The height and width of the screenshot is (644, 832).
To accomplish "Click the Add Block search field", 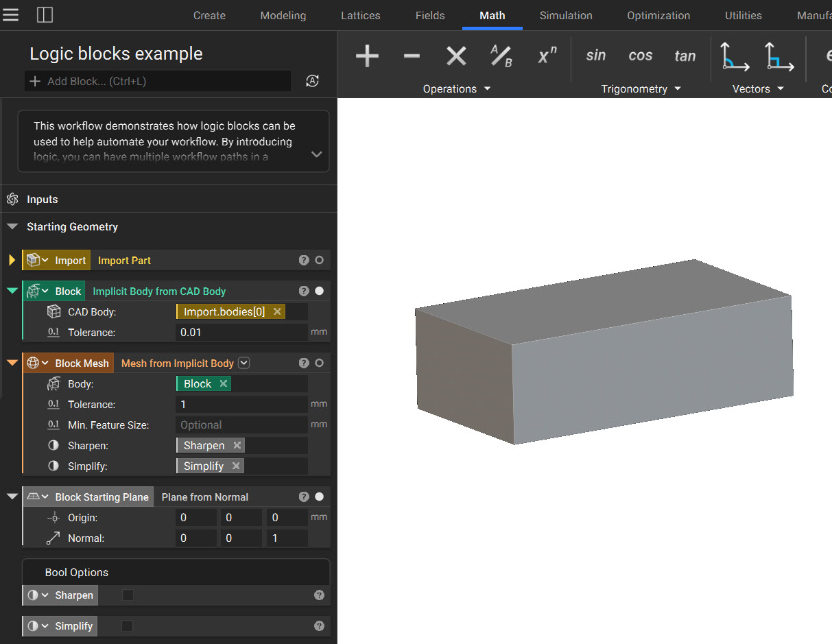I will 158,81.
